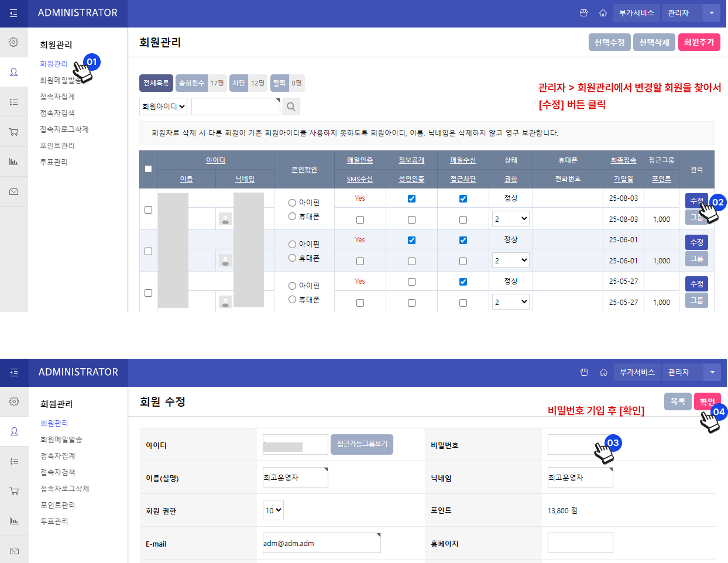Click the pink 회원추가 button
Viewport: 728px width, 563px height.
[x=699, y=42]
